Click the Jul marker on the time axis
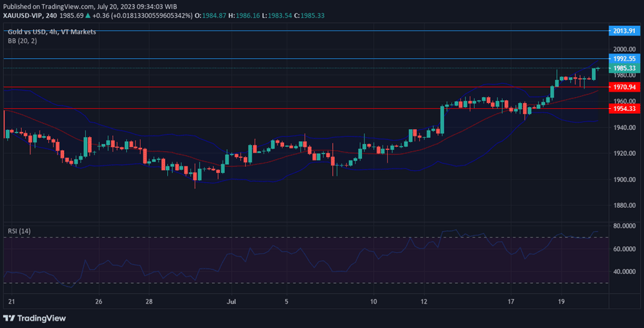 (x=232, y=301)
